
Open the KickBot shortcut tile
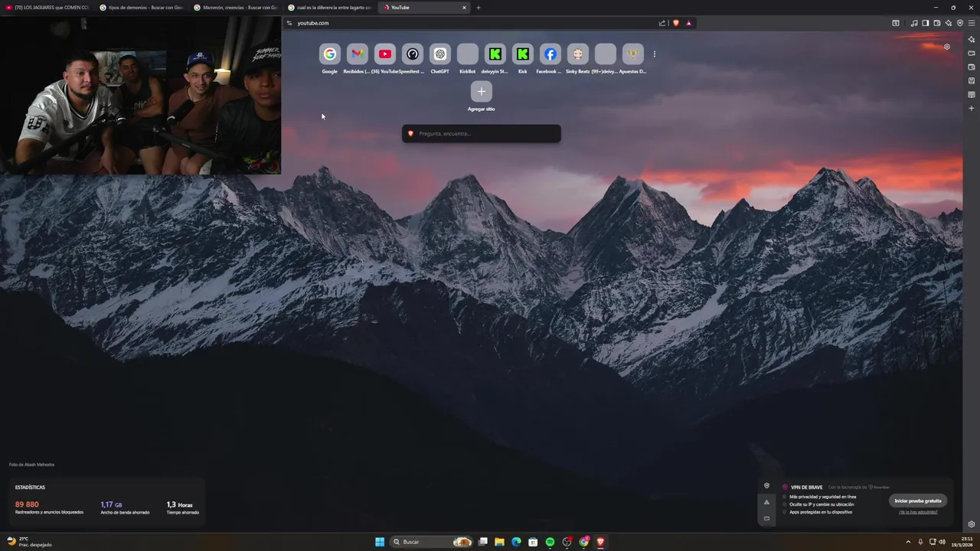467,54
